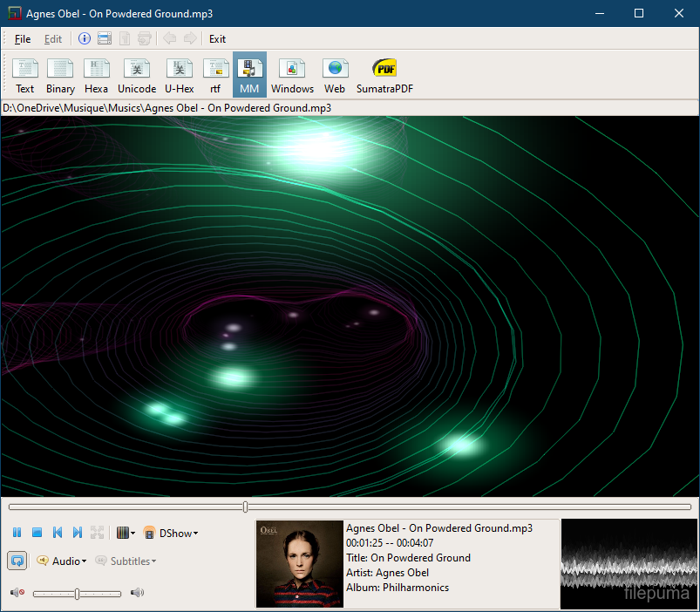Click the seek bar position handle
The width and height of the screenshot is (700, 612).
(x=245, y=507)
